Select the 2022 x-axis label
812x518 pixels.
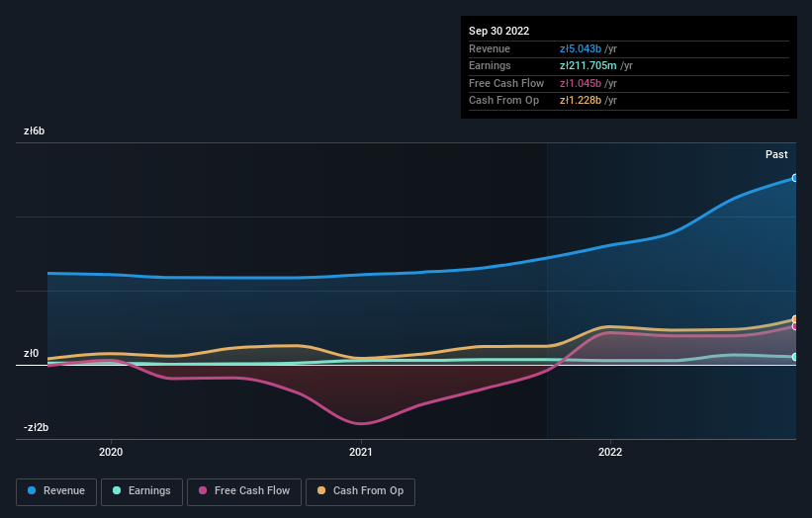[610, 453]
